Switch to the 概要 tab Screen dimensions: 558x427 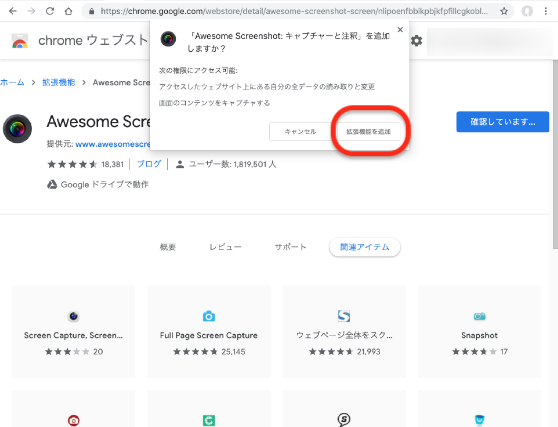click(168, 247)
